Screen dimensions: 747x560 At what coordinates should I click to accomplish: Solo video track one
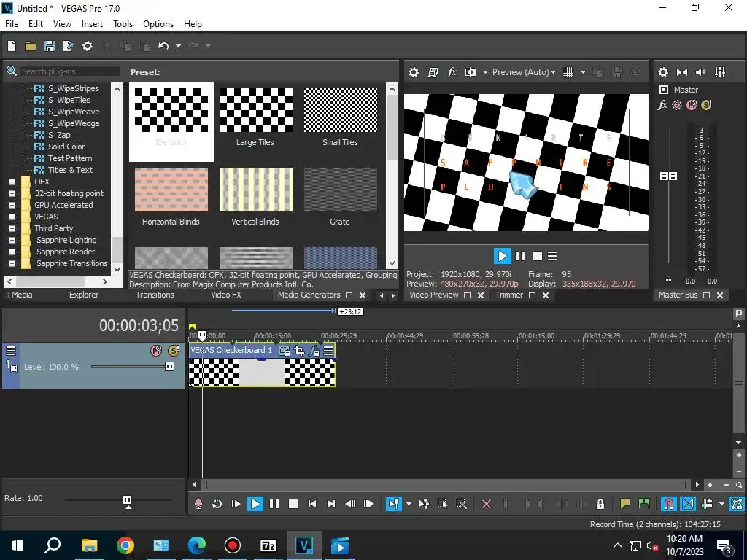coord(174,351)
